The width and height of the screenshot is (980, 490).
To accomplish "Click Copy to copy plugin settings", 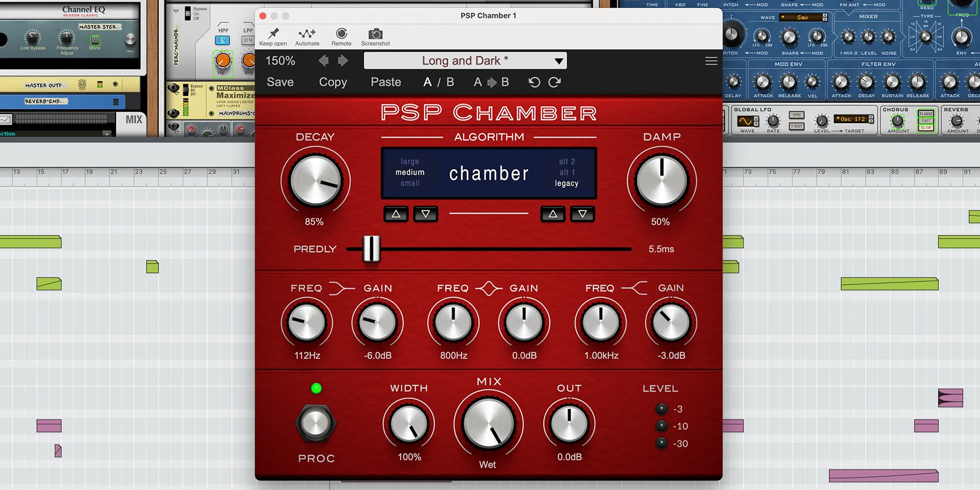I will [333, 82].
